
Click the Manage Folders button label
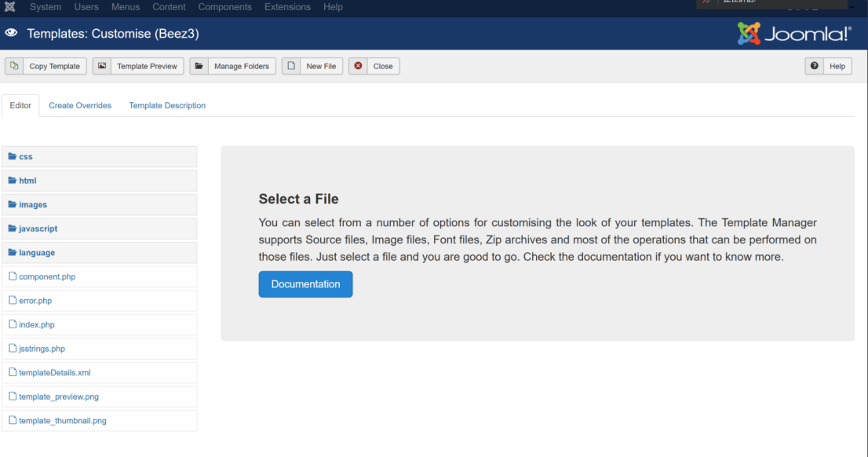tap(242, 66)
